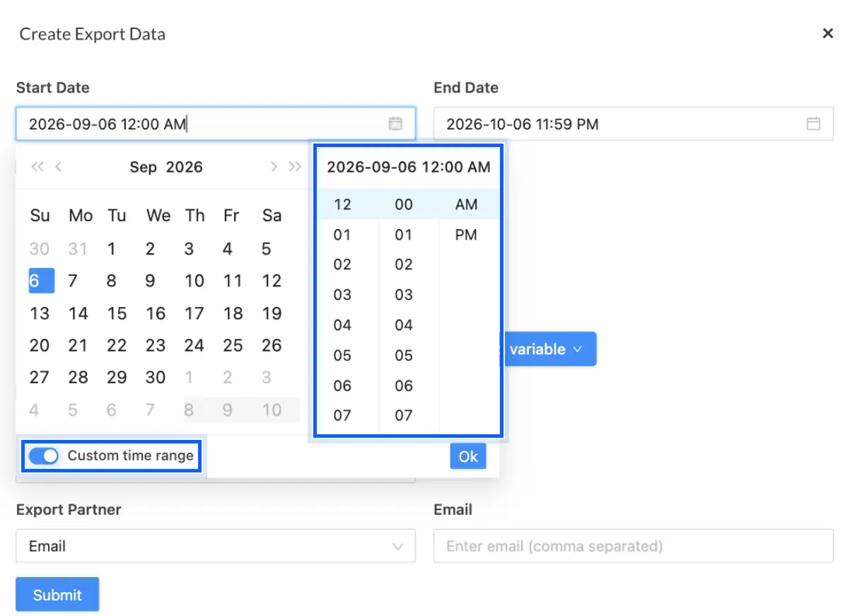This screenshot has width=850, height=616.
Task: Pick September 27 in the calendar
Action: [x=40, y=378]
